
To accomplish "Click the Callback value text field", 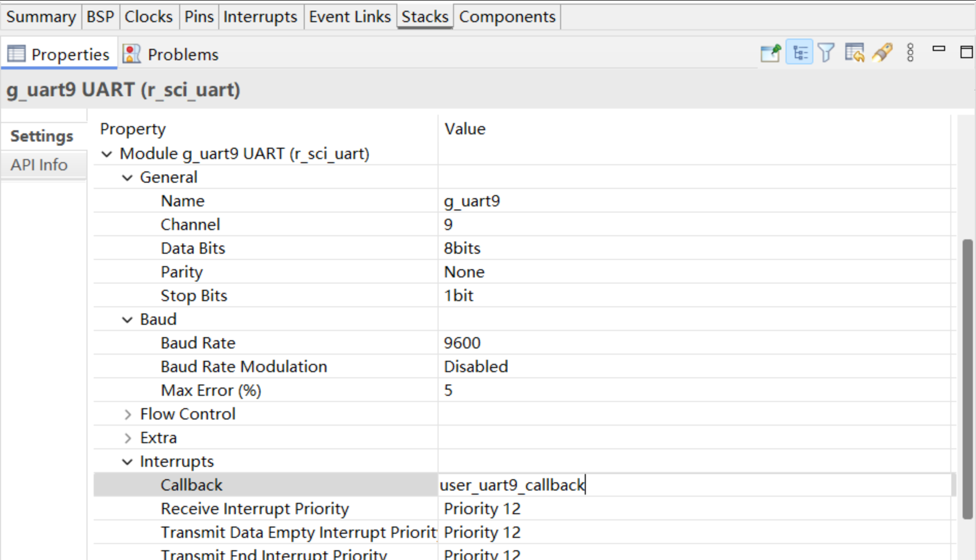I will (694, 485).
